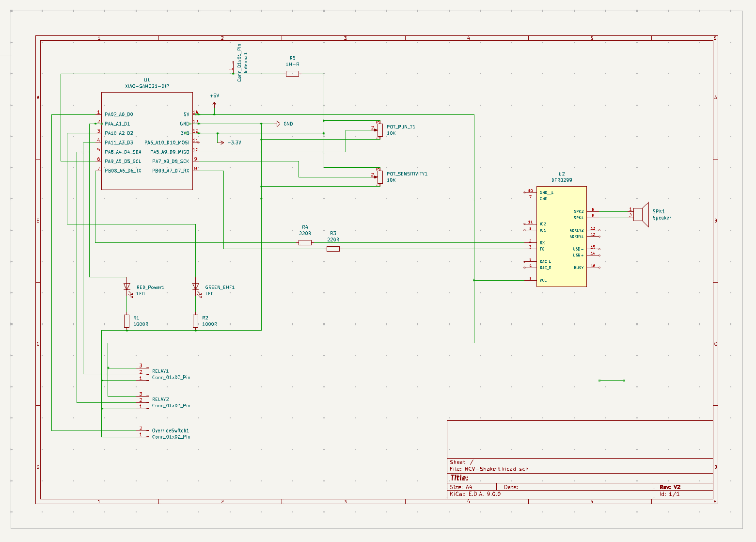The image size is (756, 542).
Task: Click the SPK1 speaker symbol
Action: point(641,214)
